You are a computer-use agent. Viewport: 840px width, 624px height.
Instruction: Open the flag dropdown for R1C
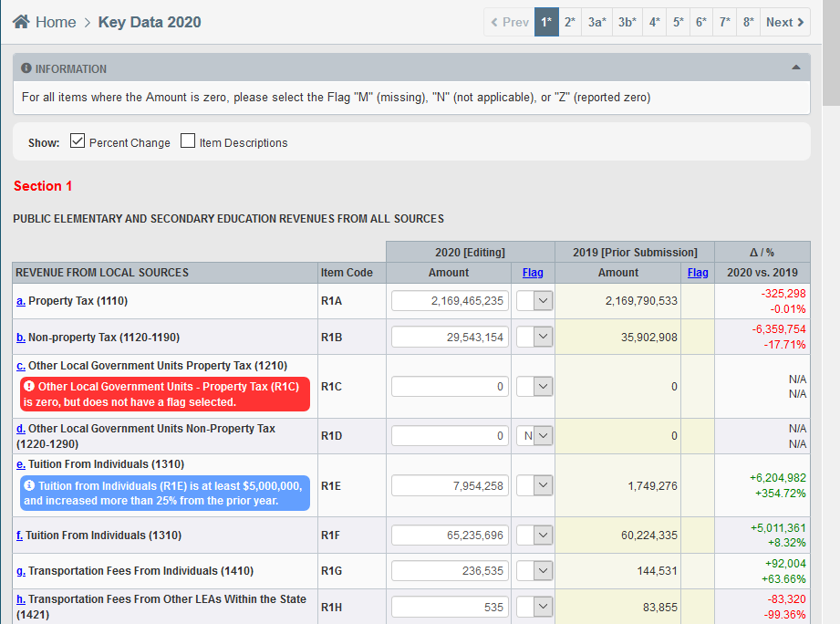534,386
